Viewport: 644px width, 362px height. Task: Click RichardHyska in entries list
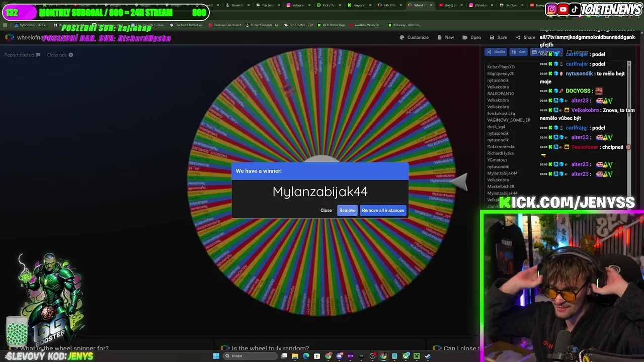(500, 153)
